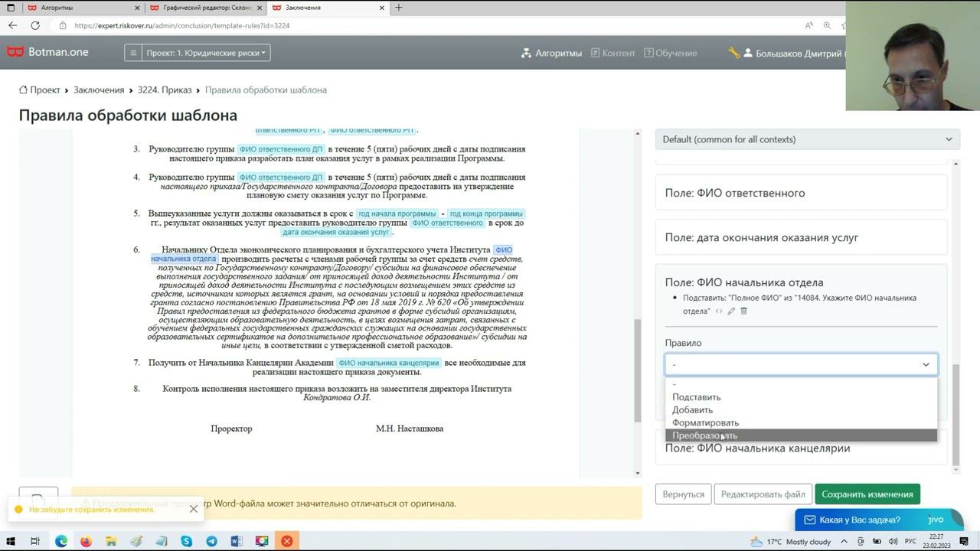Click the home icon in the Проект breadcrumb
Image resolution: width=980 pixels, height=551 pixels.
[x=23, y=90]
